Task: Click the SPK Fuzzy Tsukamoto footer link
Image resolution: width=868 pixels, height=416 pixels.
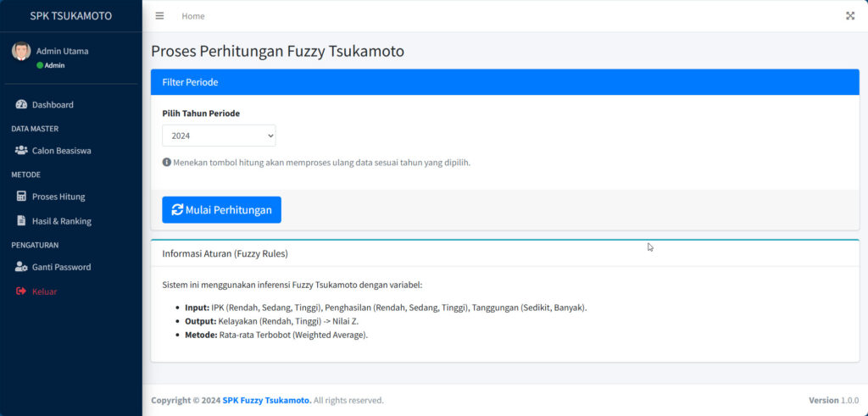Action: click(266, 400)
